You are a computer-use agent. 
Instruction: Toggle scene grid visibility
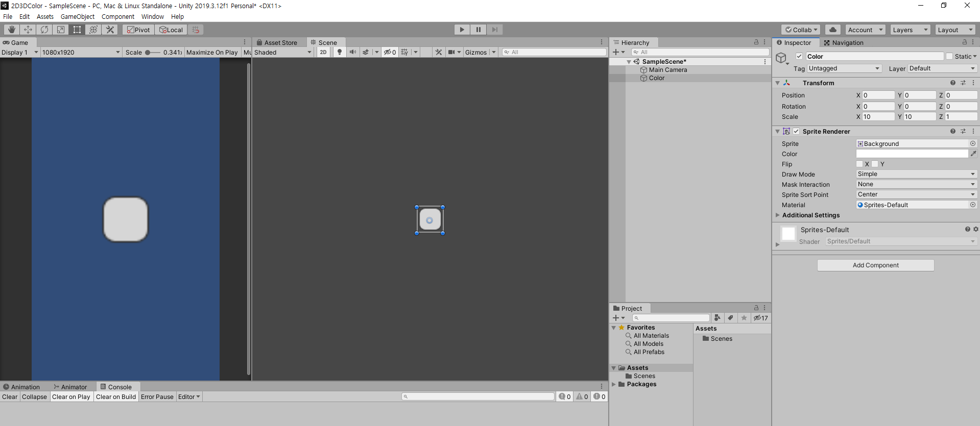[x=405, y=52]
